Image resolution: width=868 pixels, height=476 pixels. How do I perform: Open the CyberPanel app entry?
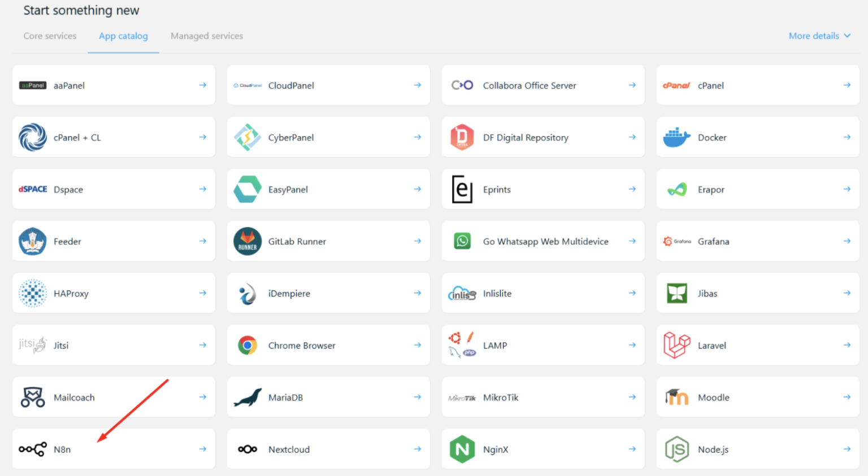coord(328,137)
